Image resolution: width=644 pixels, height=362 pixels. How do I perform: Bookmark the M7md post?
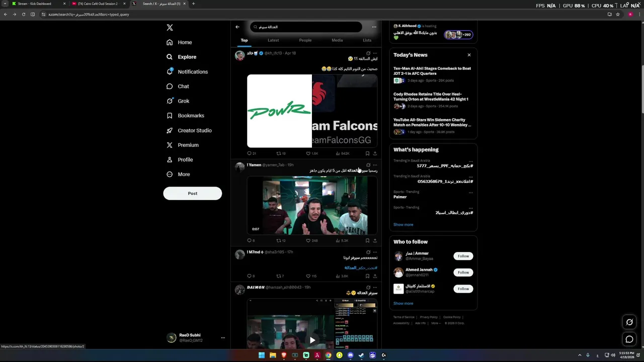click(367, 276)
